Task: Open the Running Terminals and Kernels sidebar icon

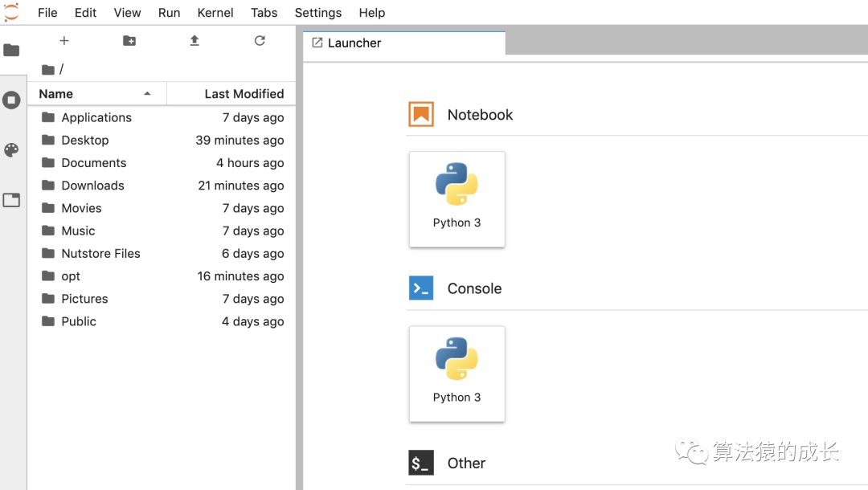Action: point(11,100)
